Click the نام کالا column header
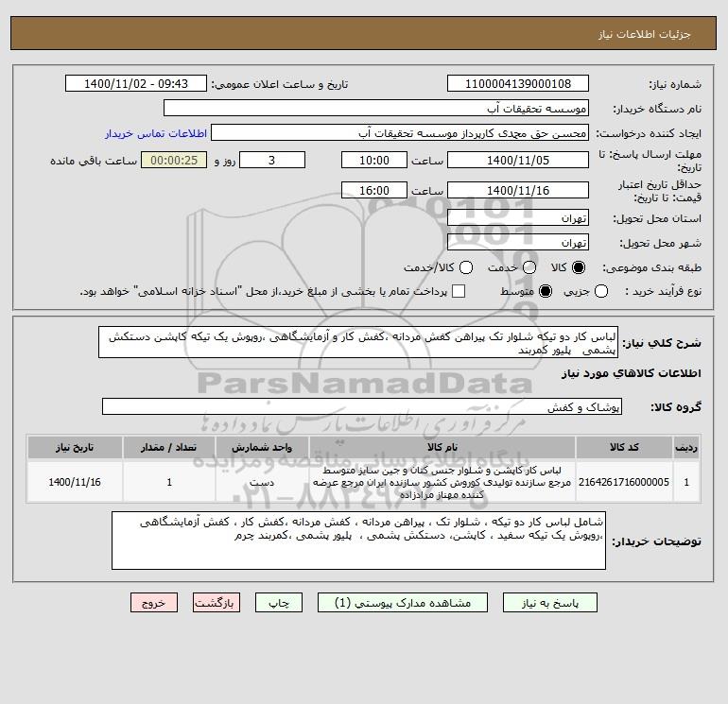This screenshot has width=728, height=704. 442,447
